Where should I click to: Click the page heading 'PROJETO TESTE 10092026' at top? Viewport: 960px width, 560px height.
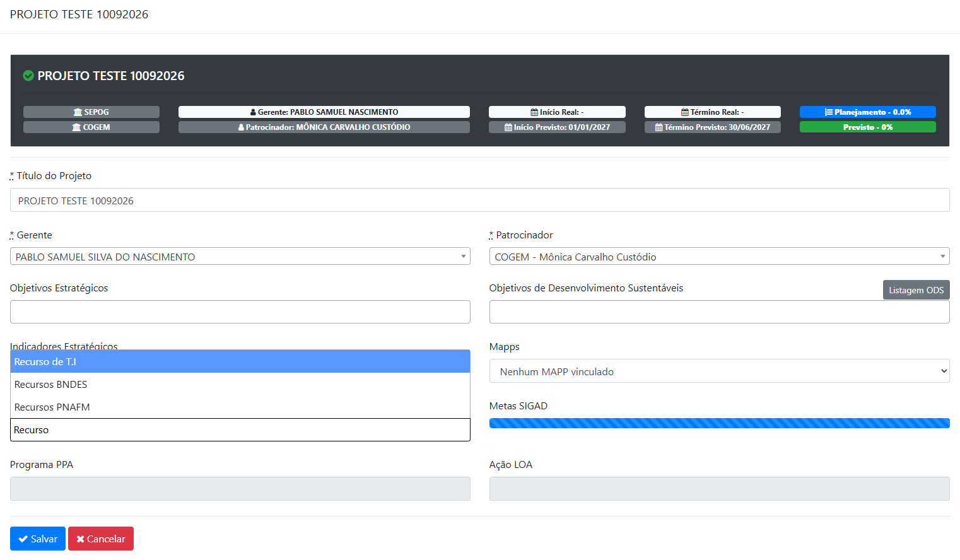(79, 14)
